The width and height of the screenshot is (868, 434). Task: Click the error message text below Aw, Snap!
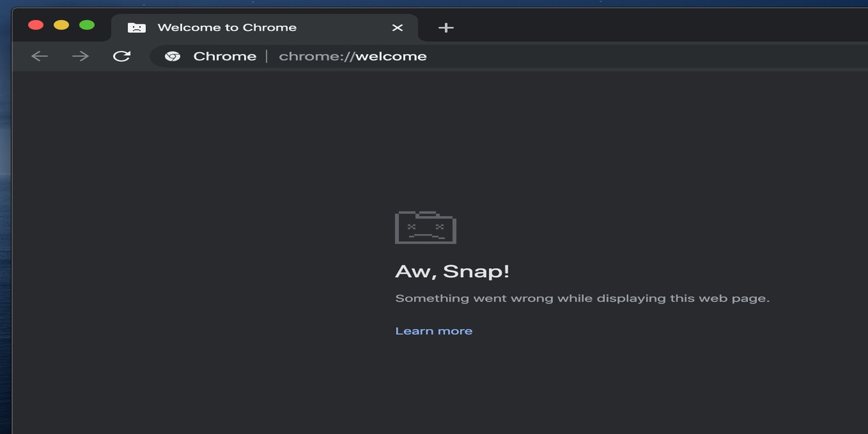tap(582, 298)
